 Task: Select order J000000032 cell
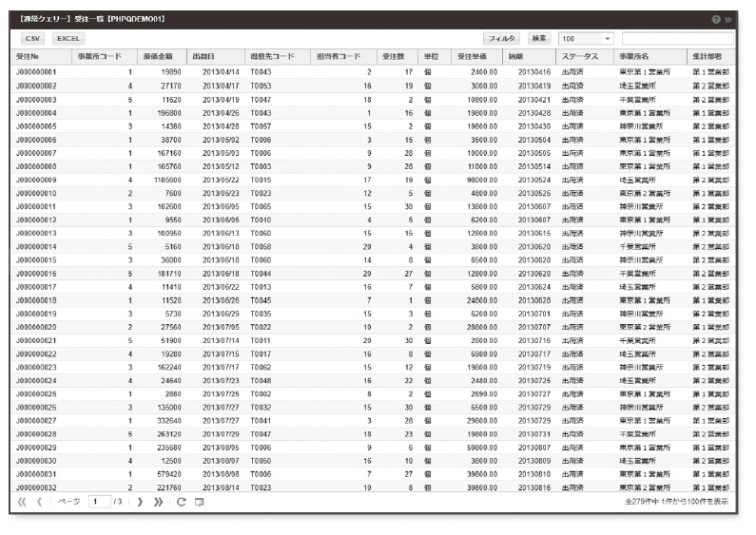click(x=36, y=487)
